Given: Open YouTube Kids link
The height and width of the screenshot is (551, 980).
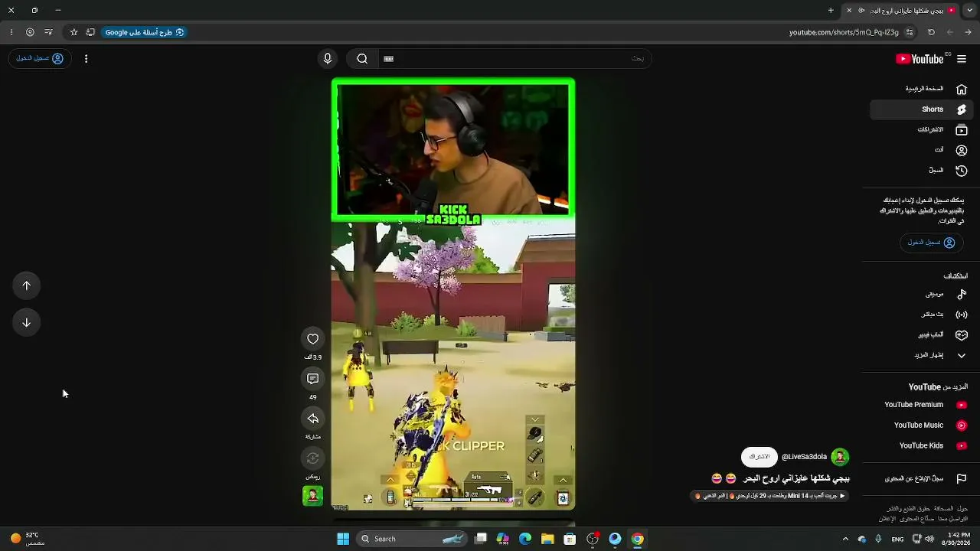Looking at the screenshot, I should click(x=922, y=445).
